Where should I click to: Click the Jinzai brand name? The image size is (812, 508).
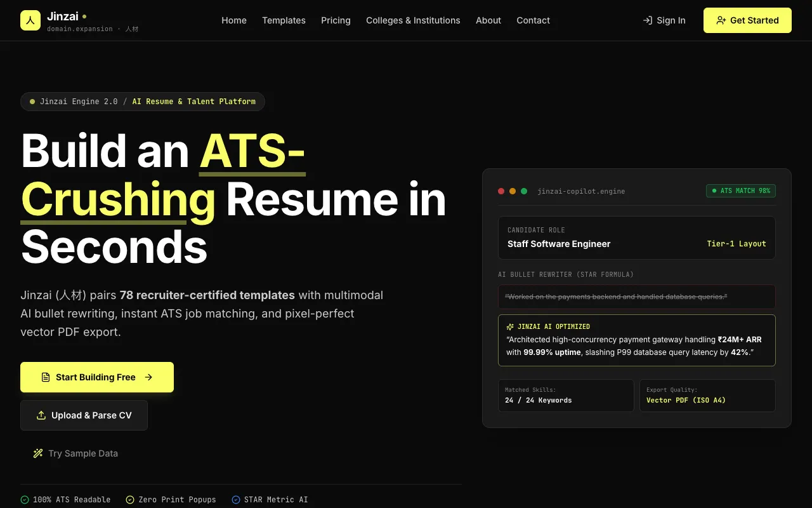coord(63,16)
